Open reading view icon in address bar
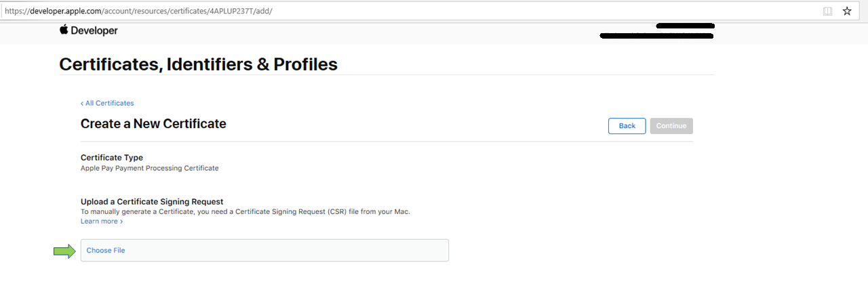This screenshot has height=298, width=868. click(x=827, y=12)
